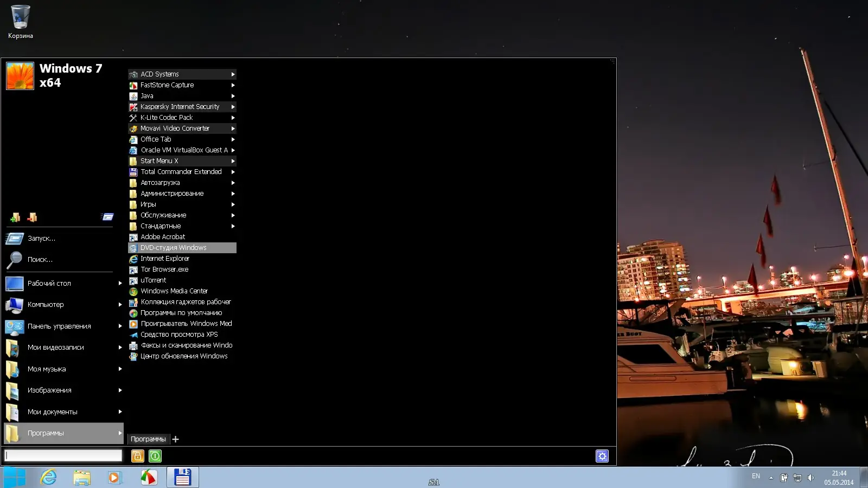Click the DVD-студия Windows disc icon
Screen dimensions: 868x488
[x=133, y=248]
